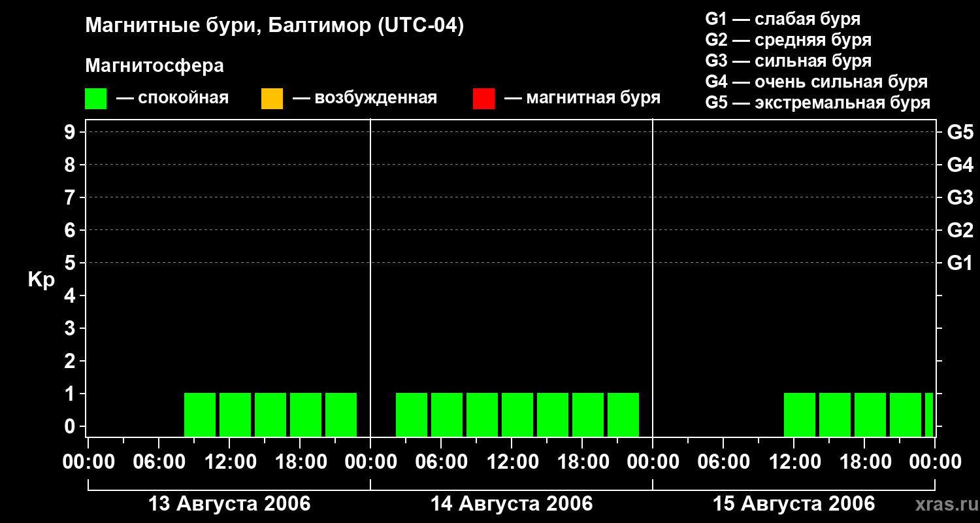Click the 00:00 label starting 15 August
The image size is (980, 523).
tap(653, 462)
